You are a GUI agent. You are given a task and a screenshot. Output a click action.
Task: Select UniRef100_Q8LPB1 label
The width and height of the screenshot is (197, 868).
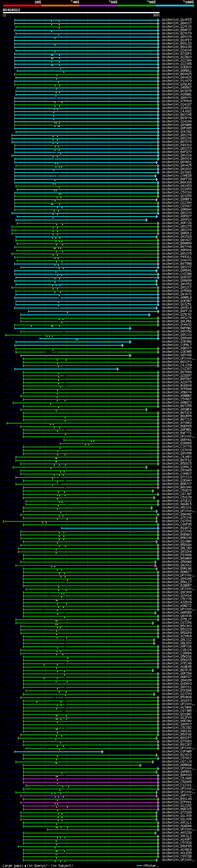pos(177,321)
